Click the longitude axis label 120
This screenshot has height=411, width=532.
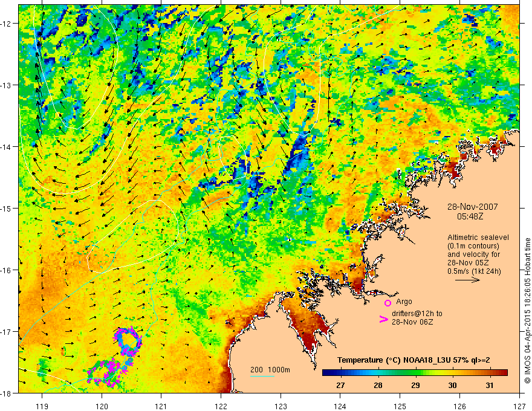[102, 406]
